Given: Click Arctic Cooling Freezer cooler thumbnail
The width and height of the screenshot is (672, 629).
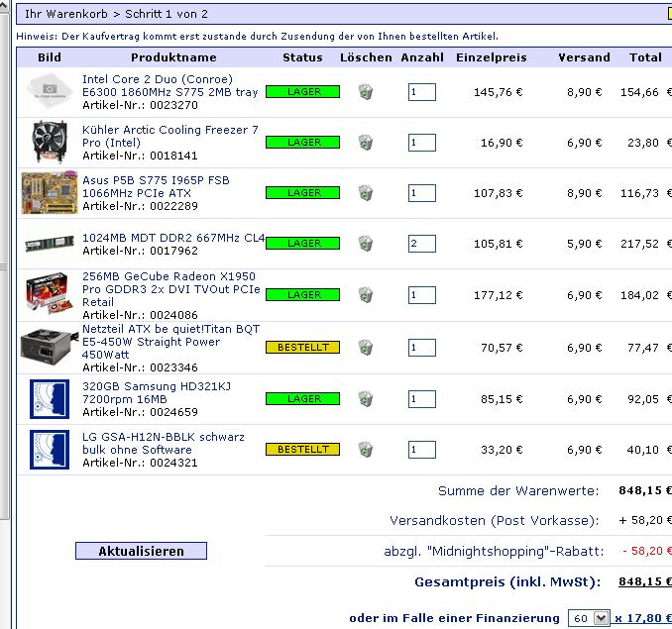Looking at the screenshot, I should [x=50, y=142].
